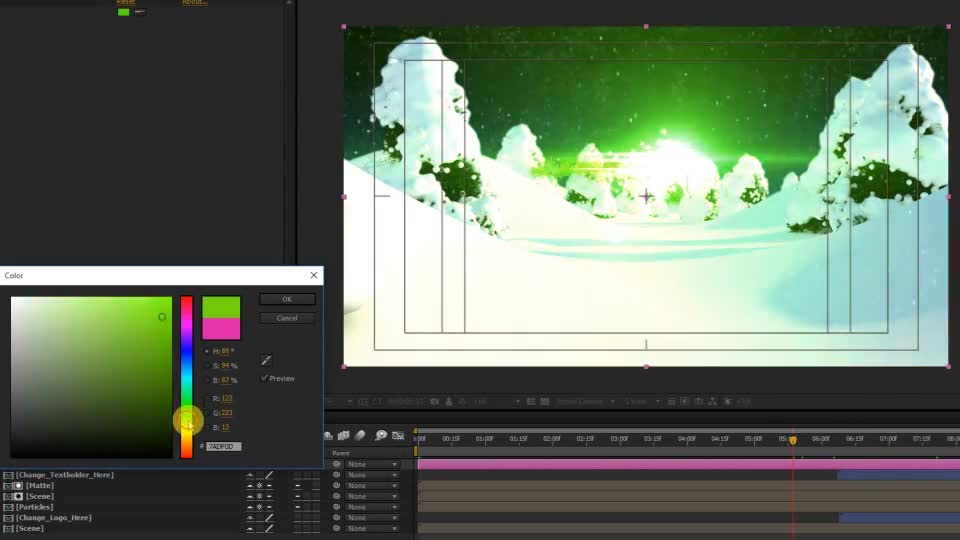Click comp icon of Particles layer
This screenshot has width=960, height=540.
point(8,507)
